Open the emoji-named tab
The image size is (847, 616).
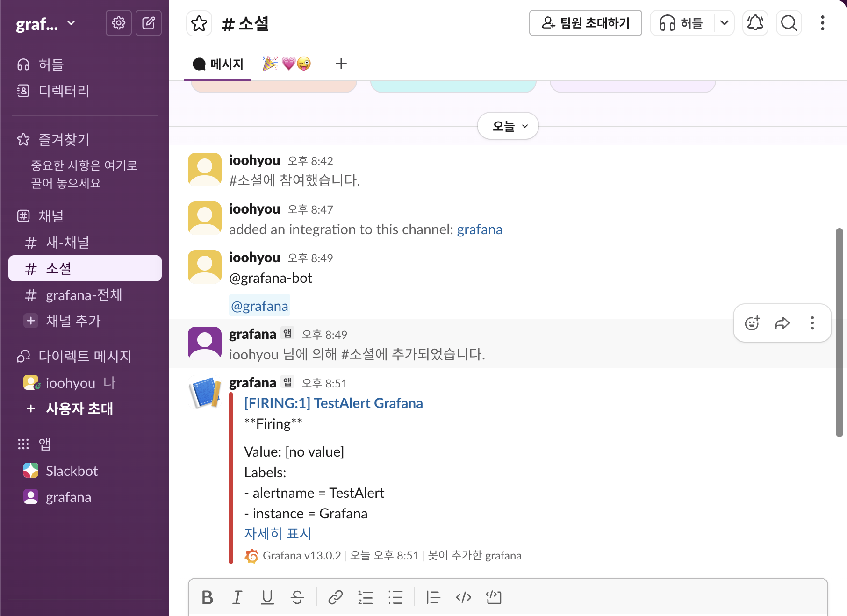coord(286,64)
